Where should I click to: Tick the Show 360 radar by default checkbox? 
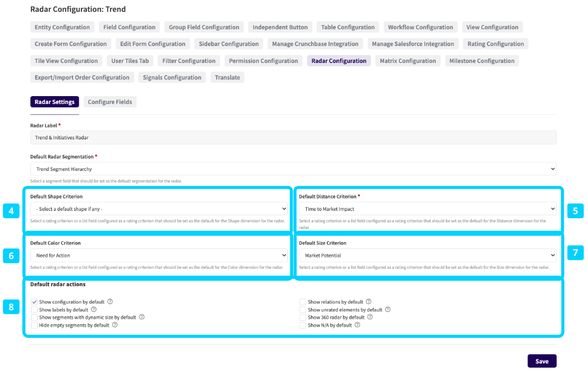coord(303,317)
